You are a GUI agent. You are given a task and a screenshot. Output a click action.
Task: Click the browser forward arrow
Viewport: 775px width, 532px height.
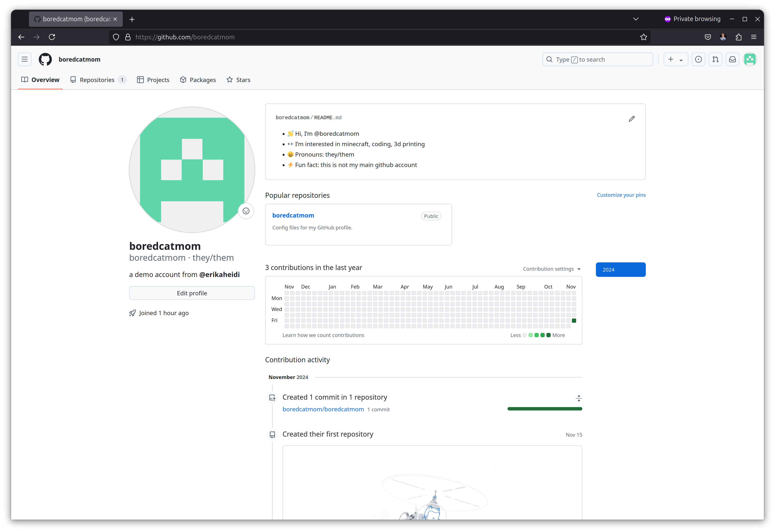[37, 37]
